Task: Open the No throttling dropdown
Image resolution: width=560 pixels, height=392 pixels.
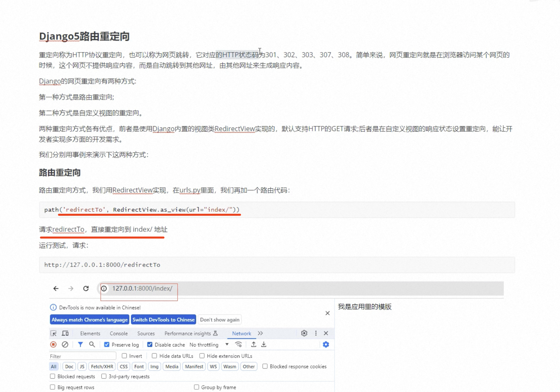Action: point(209,345)
